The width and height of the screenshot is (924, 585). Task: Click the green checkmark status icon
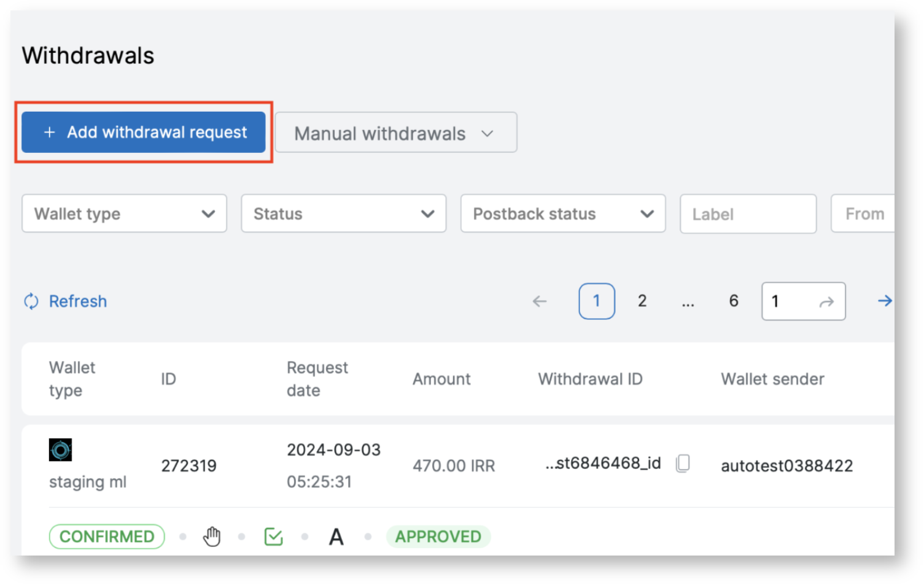(x=273, y=537)
